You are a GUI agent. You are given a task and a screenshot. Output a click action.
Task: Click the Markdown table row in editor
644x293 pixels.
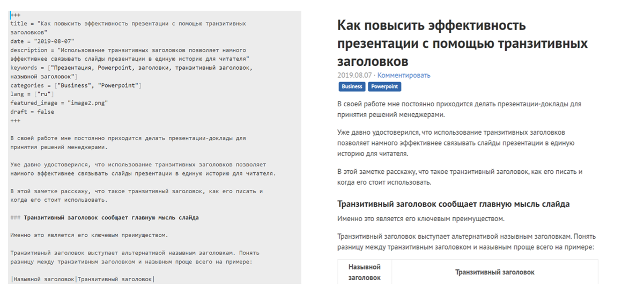[x=83, y=279]
